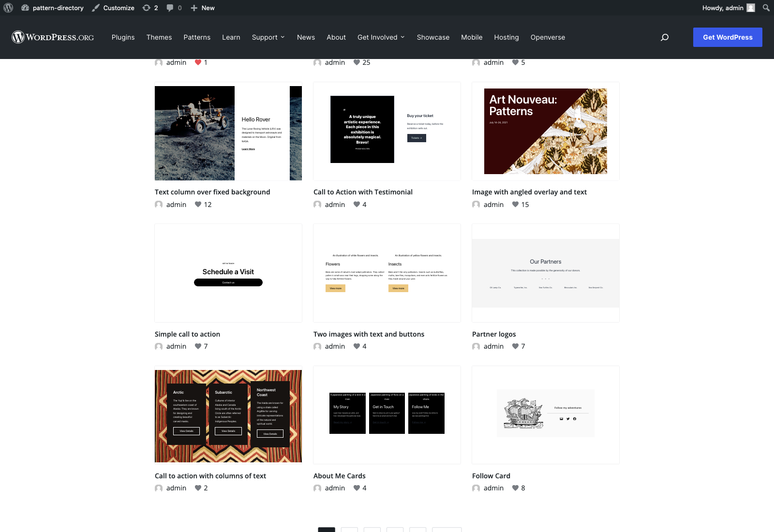Image resolution: width=774 pixels, height=532 pixels.
Task: Open the Plugins menu item
Action: (x=123, y=37)
